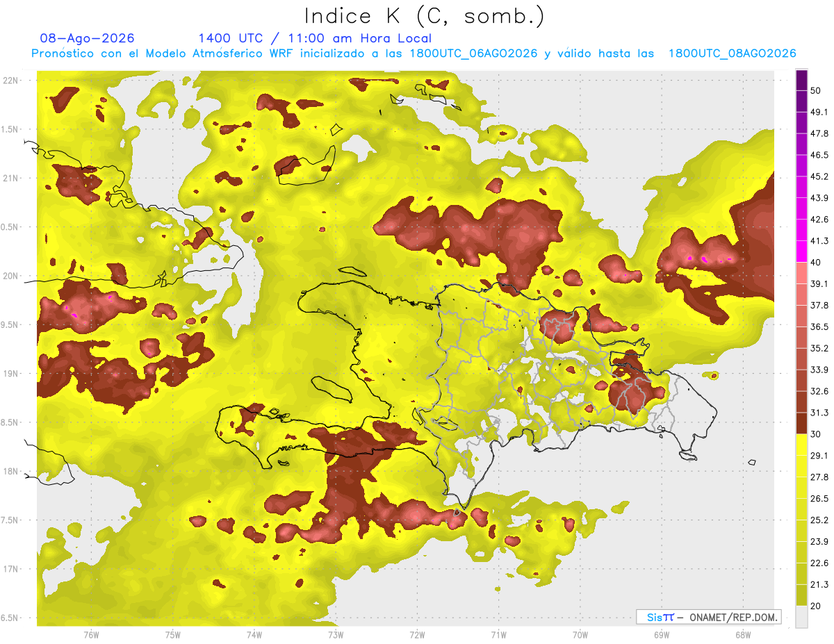Viewport: 834px width, 644px height.
Task: Click the color scale value 20
Action: (x=817, y=606)
